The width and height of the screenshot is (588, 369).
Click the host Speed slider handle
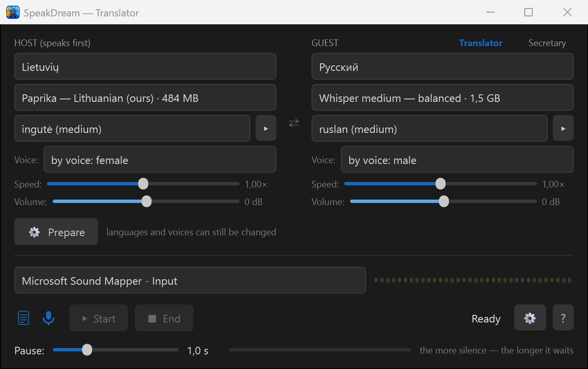coord(143,184)
